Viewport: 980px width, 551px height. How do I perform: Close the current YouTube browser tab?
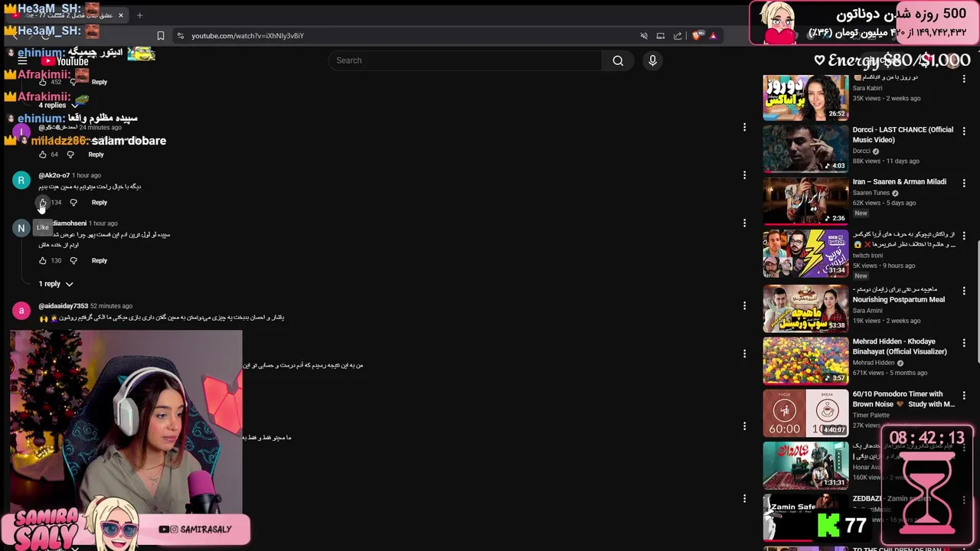tap(120, 15)
